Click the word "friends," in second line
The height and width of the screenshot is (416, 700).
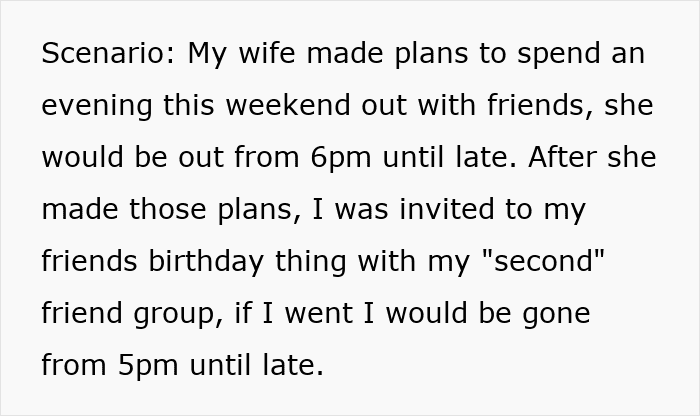pos(540,105)
